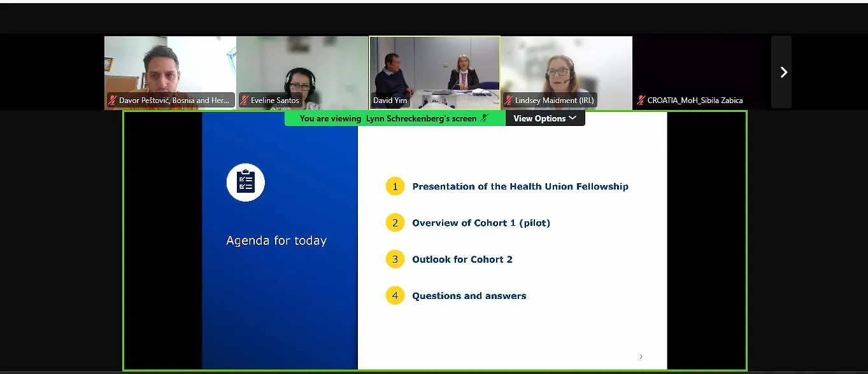Click the yellow number 3 circle
This screenshot has height=374, width=868.
tap(395, 260)
